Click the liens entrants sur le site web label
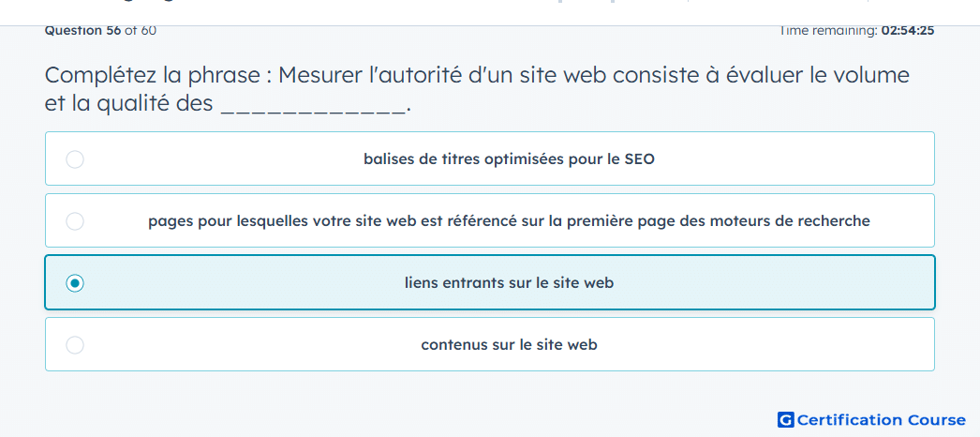The width and height of the screenshot is (980, 437). point(509,283)
